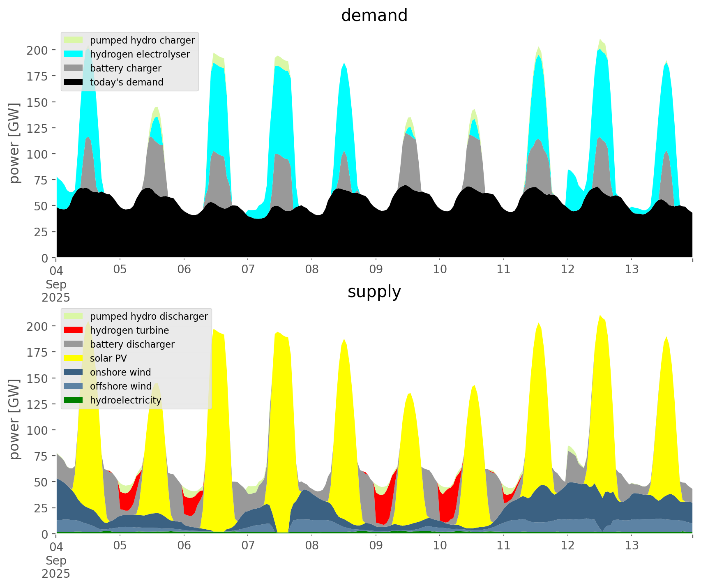Click the pumped hydro discharger legend label

pyautogui.click(x=149, y=316)
